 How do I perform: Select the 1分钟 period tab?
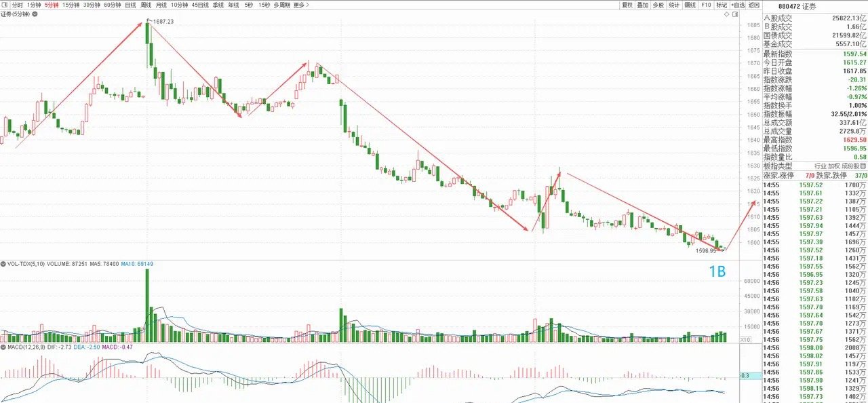click(34, 5)
